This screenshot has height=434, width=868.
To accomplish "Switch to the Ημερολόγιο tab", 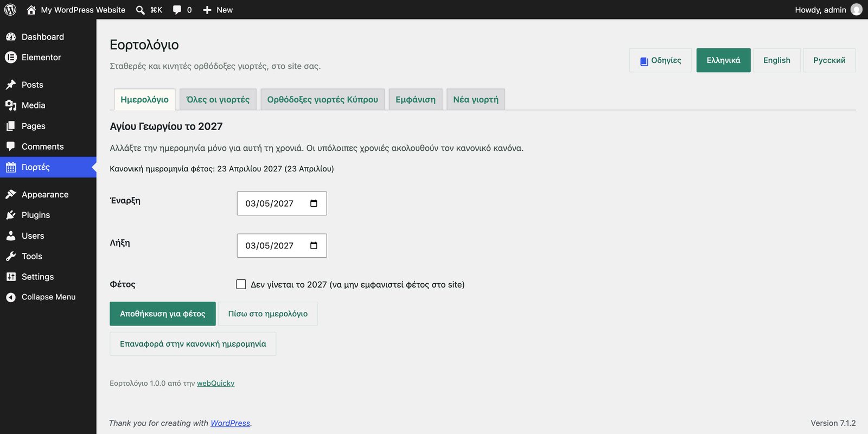I will (144, 99).
